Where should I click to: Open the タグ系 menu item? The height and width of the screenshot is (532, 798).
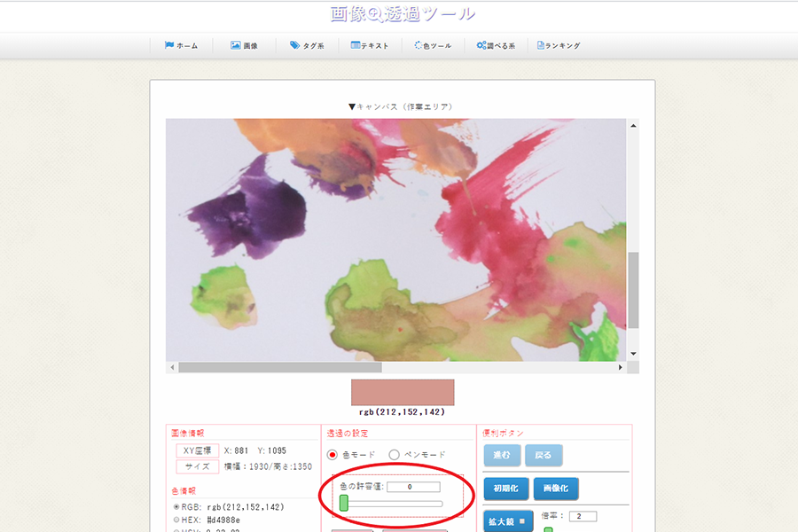click(307, 45)
